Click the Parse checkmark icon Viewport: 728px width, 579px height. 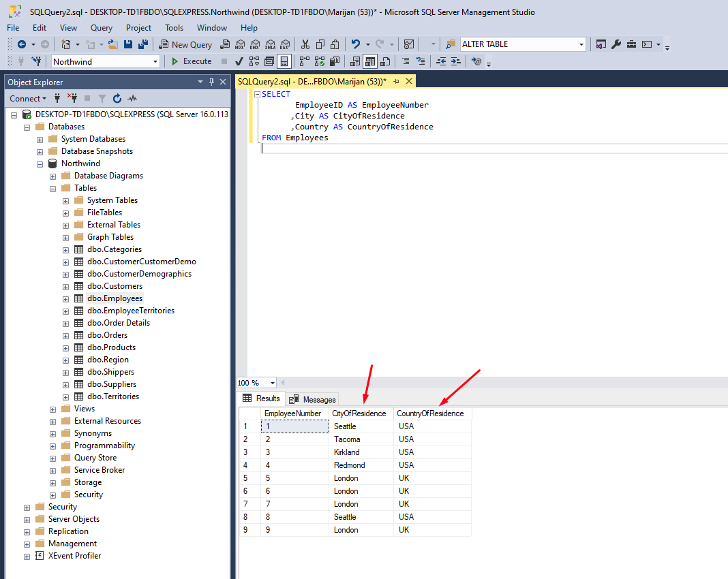point(239,61)
